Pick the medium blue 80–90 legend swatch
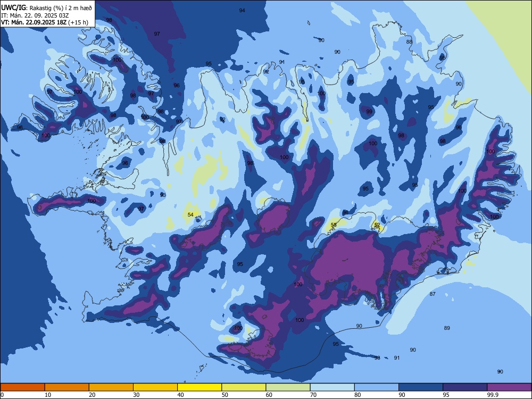The width and height of the screenshot is (532, 399). (377, 387)
